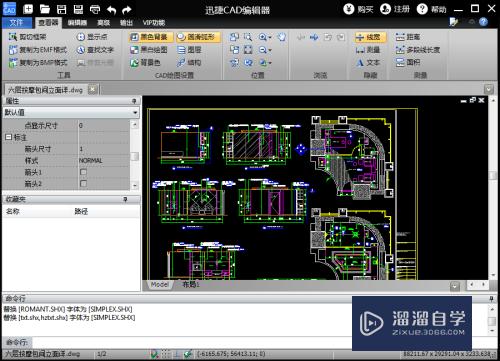
Task: Toggle the 黑色背景 black background option
Action: [151, 37]
